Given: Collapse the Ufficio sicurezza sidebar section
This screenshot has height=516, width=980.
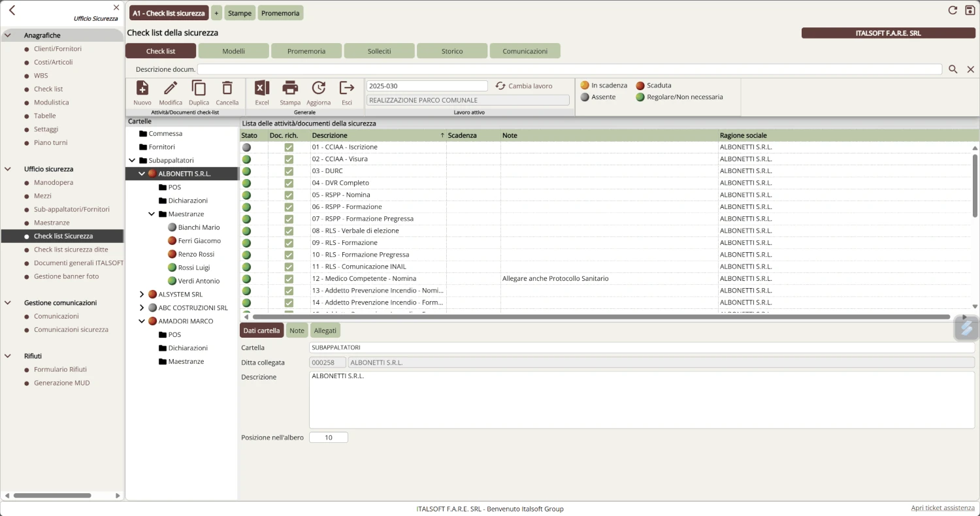Looking at the screenshot, I should pos(8,169).
